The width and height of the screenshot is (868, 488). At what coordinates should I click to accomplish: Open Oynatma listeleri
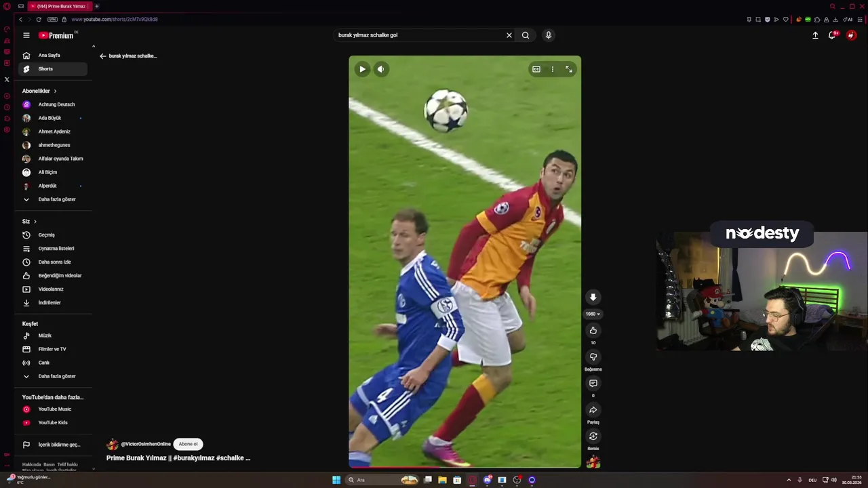point(53,249)
